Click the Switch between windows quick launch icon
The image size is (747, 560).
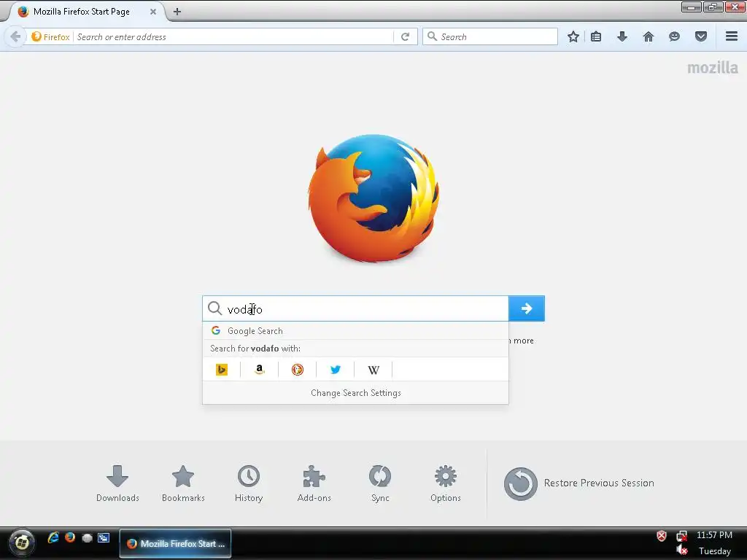[x=104, y=537]
